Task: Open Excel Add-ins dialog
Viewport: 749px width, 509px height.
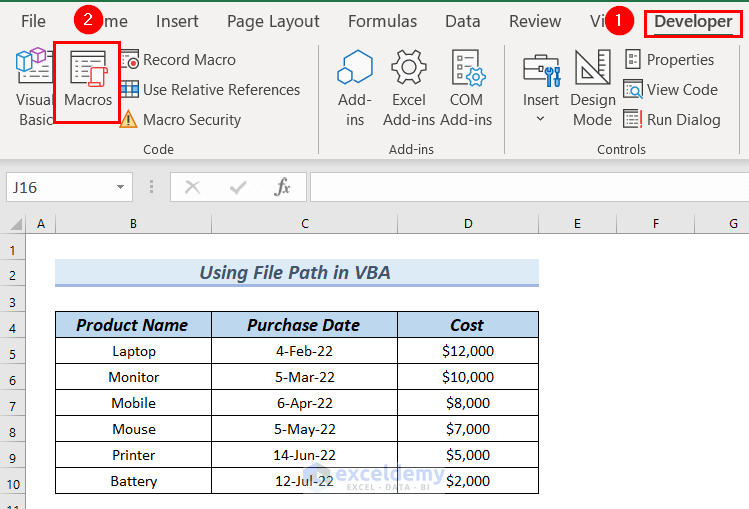Action: coord(409,87)
